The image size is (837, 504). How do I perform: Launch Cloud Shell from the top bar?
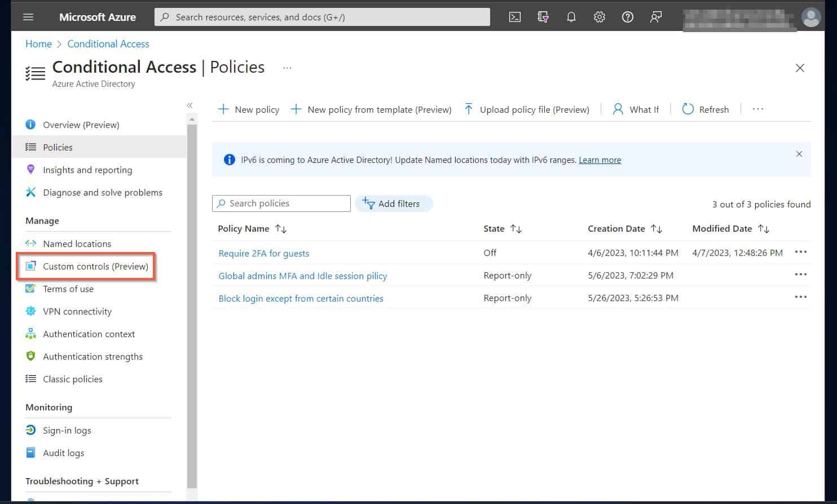point(514,17)
